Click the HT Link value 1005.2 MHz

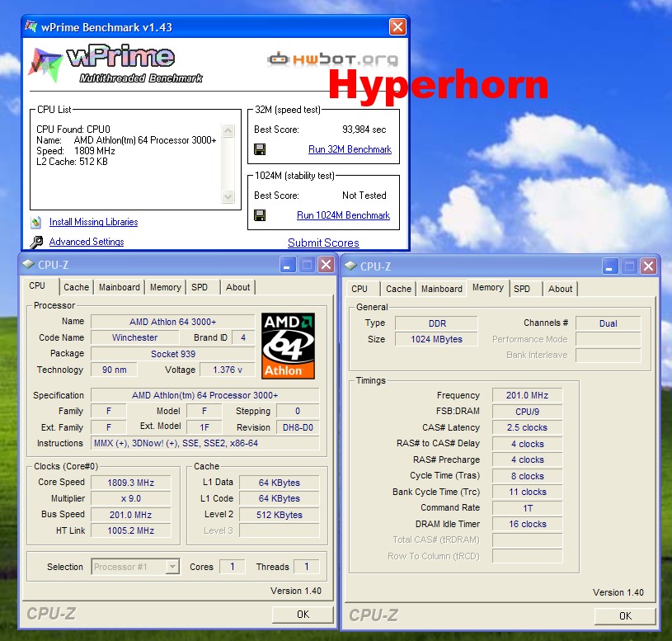click(x=131, y=530)
